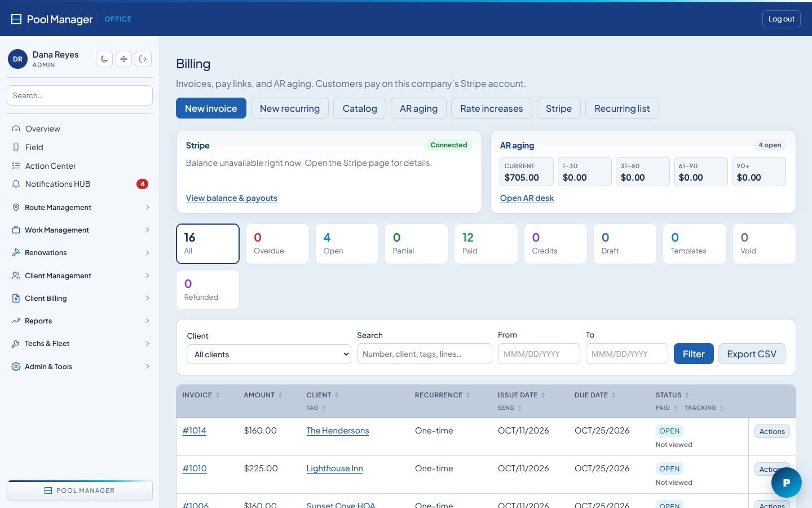Show Credits card
The image size is (812, 508).
pyautogui.click(x=555, y=244)
